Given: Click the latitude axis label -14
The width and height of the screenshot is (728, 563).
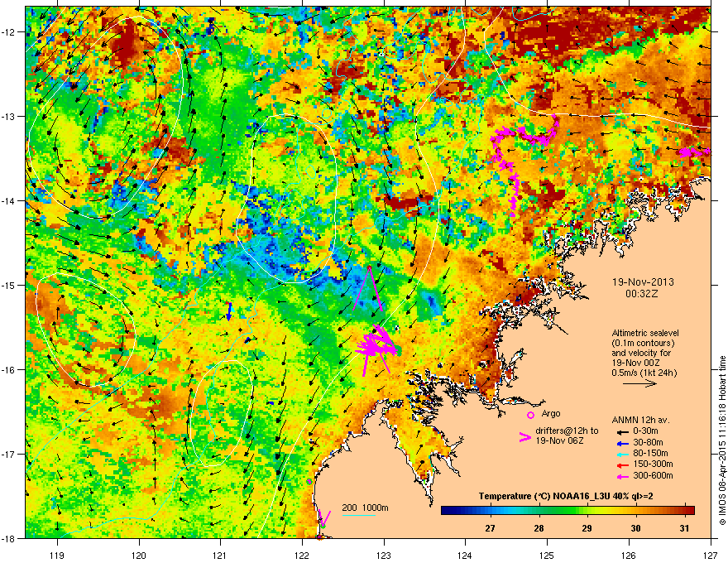Looking at the screenshot, I should 9,201.
